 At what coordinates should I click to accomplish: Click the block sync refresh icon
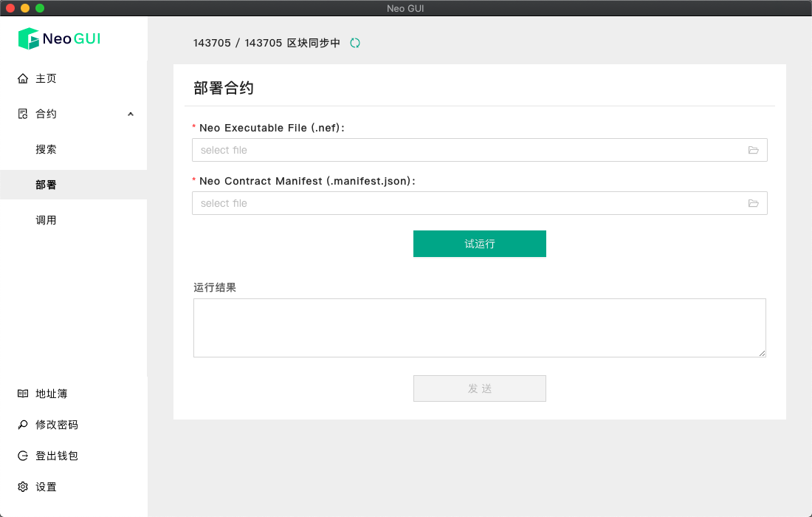pos(355,43)
